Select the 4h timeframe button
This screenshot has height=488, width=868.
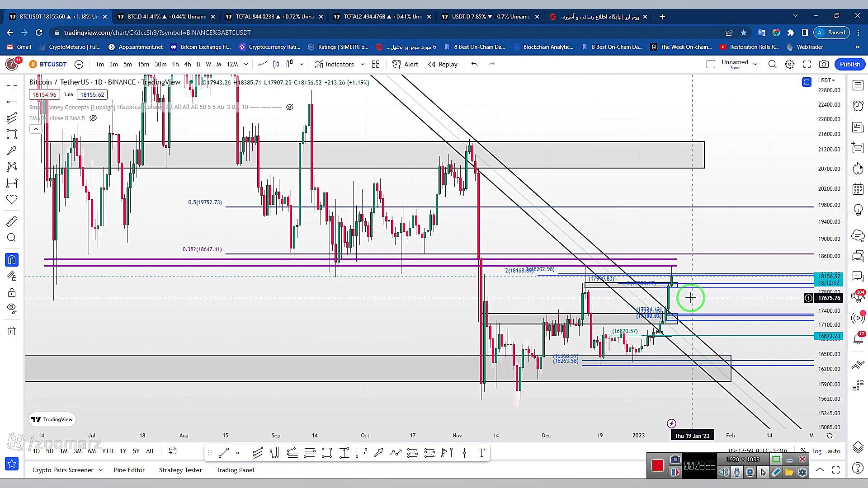point(187,64)
